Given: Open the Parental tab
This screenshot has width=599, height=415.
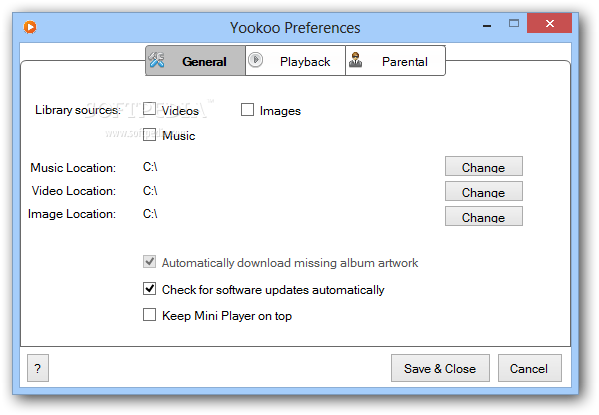Looking at the screenshot, I should 395,61.
